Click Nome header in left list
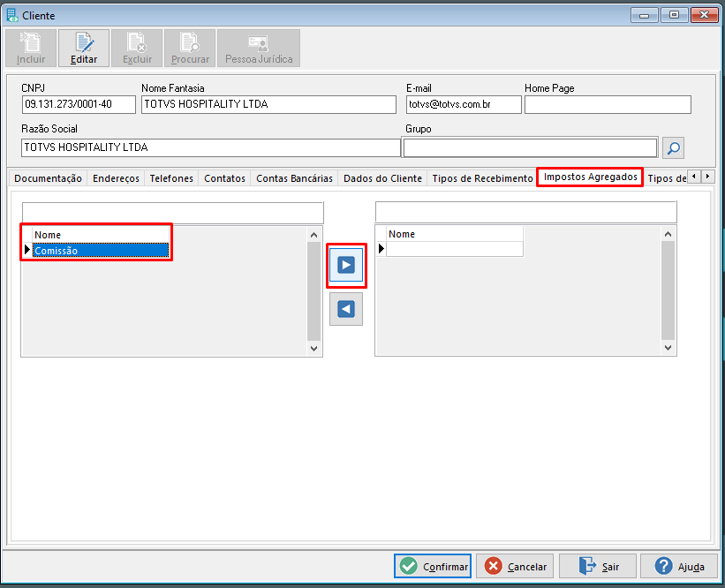This screenshot has height=588, width=725. (x=101, y=235)
